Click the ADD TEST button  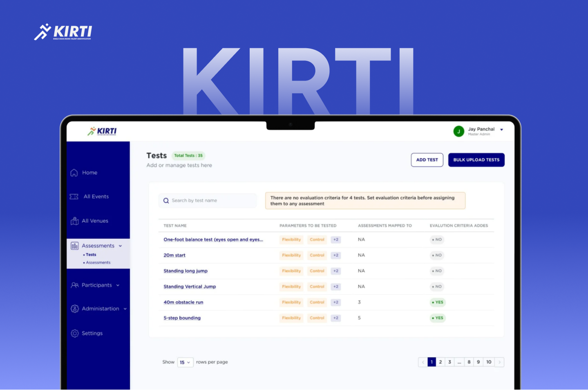(427, 160)
